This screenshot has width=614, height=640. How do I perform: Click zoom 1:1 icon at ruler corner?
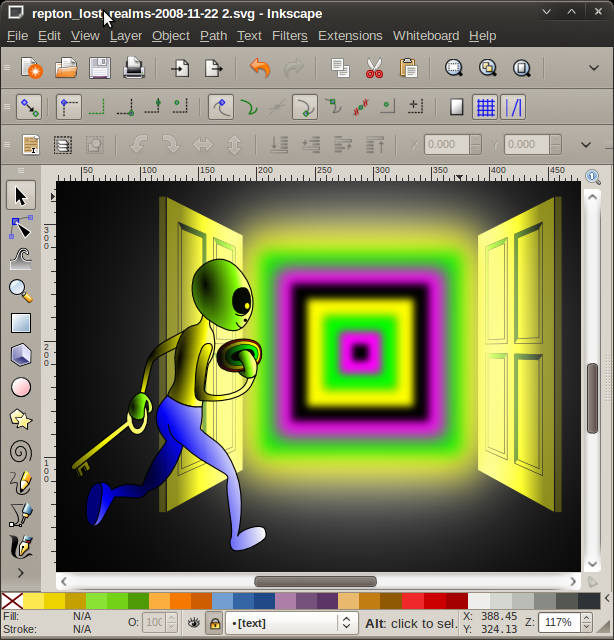coord(592,177)
